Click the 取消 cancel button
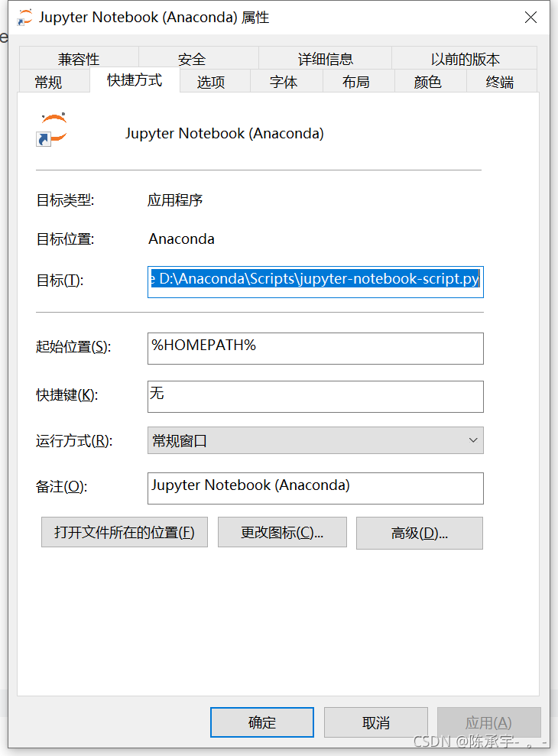Screen dimensions: 558x756 coord(376,722)
